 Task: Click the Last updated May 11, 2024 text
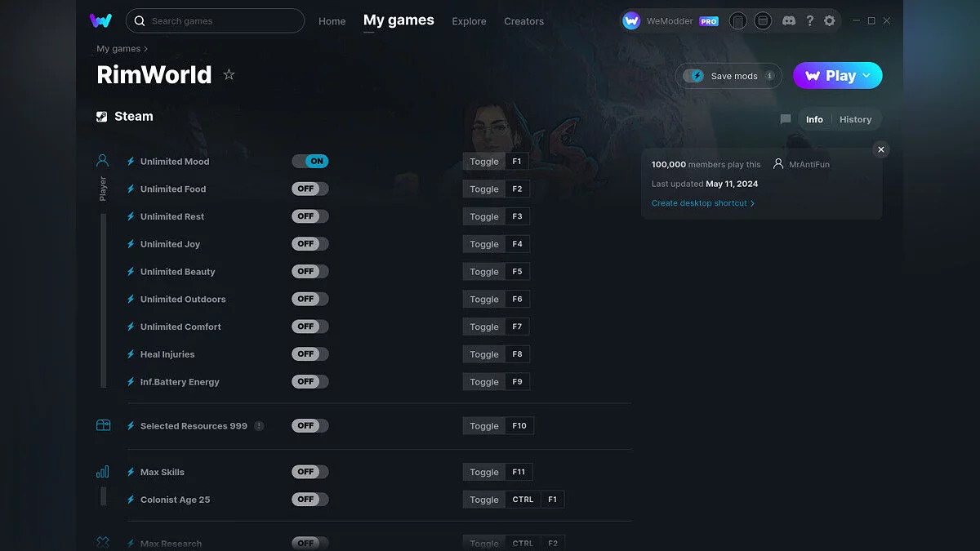[x=705, y=184]
